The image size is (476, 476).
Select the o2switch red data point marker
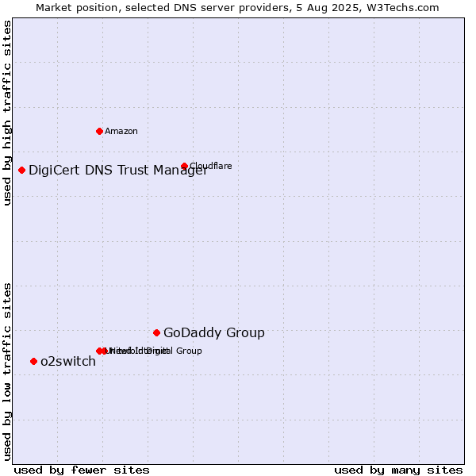point(33,361)
